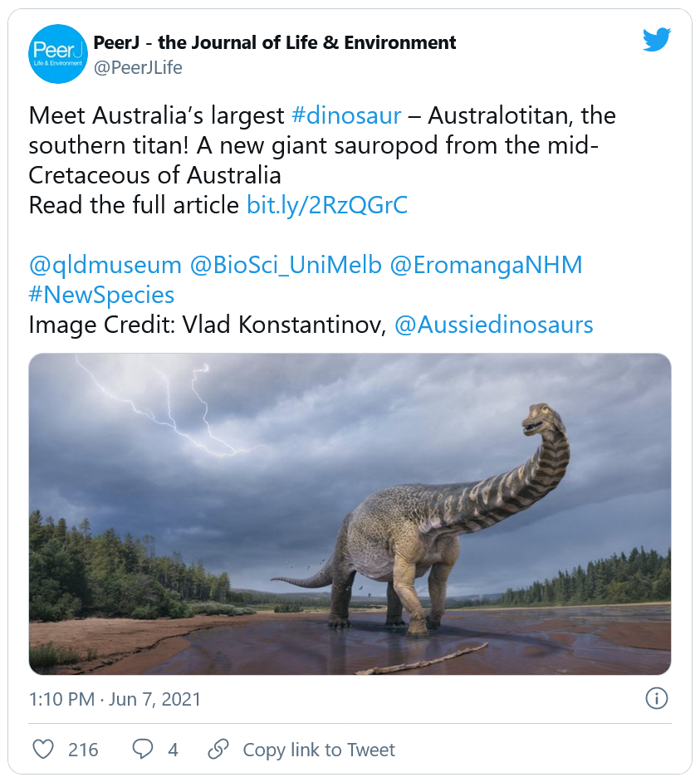Select the #NewSpecies hashtag
Viewport: 700px width, 782px height.
coord(101,295)
